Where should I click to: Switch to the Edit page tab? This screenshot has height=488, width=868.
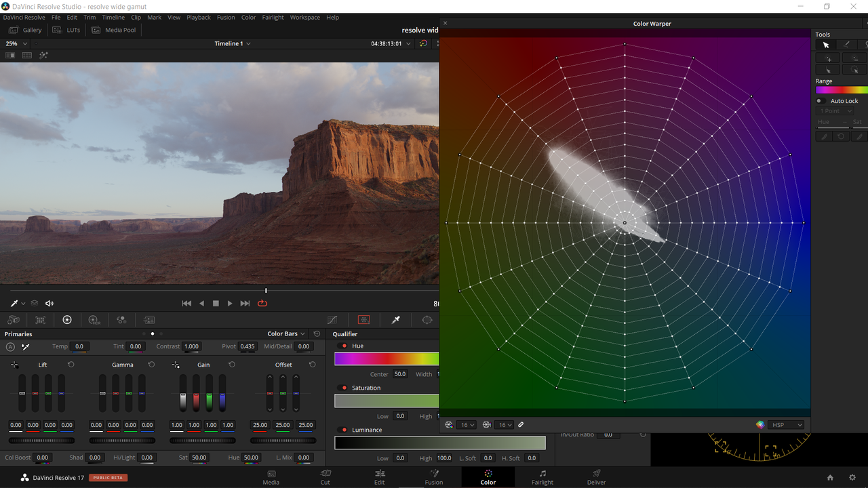380,477
